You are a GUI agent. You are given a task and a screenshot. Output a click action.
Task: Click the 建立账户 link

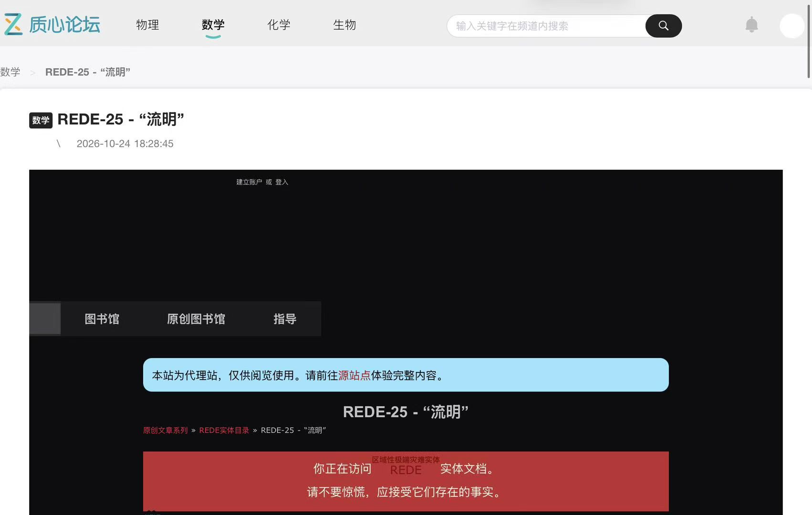point(249,182)
